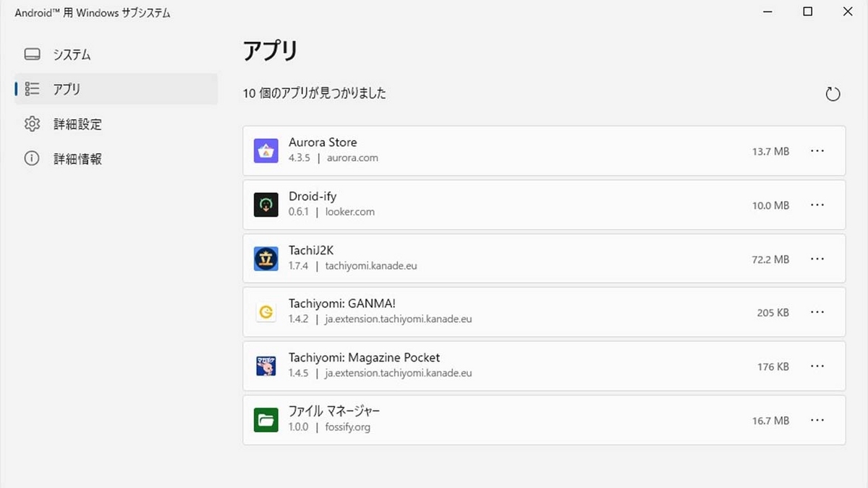Image resolution: width=868 pixels, height=488 pixels.
Task: Open more options for Tachiyomi: GANMA!
Action: click(x=817, y=313)
